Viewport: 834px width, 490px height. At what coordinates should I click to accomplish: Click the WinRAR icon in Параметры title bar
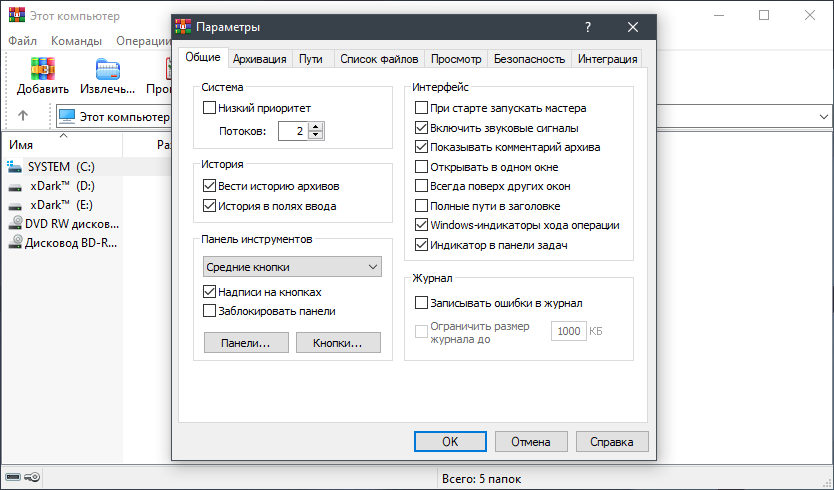(183, 27)
